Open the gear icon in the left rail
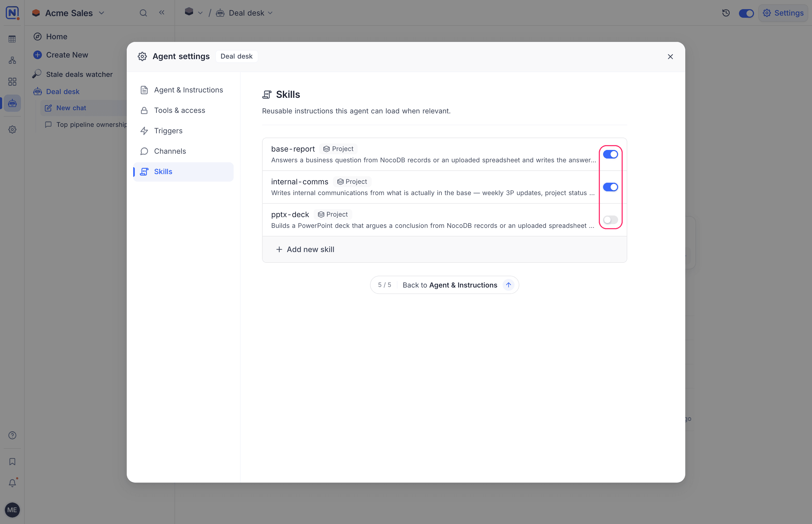The width and height of the screenshot is (812, 524). coord(12,130)
